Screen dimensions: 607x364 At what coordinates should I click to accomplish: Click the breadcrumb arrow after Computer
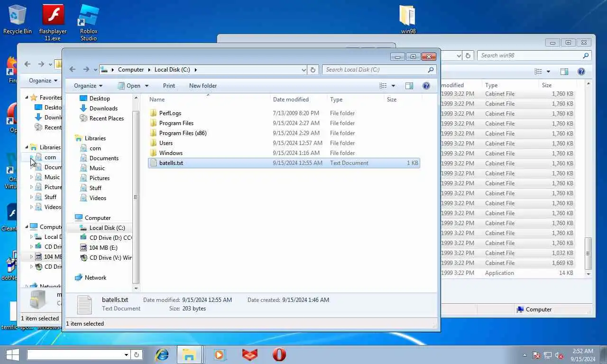(149, 70)
